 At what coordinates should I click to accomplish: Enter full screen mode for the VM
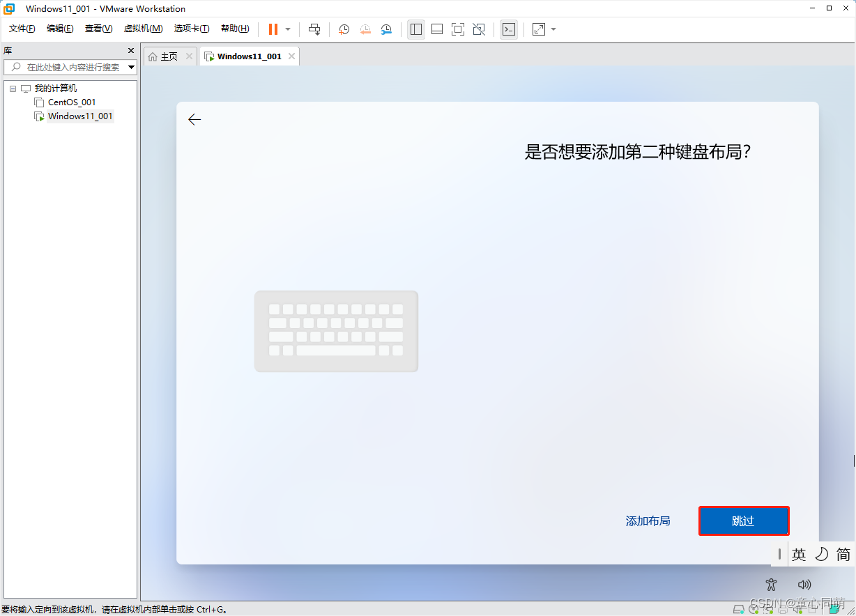tap(457, 29)
